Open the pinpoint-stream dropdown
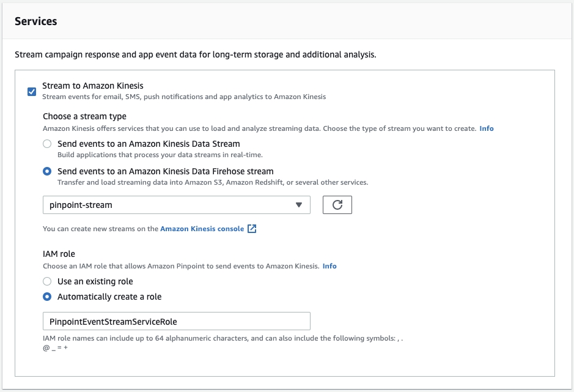This screenshot has height=392, width=574. pyautogui.click(x=176, y=205)
